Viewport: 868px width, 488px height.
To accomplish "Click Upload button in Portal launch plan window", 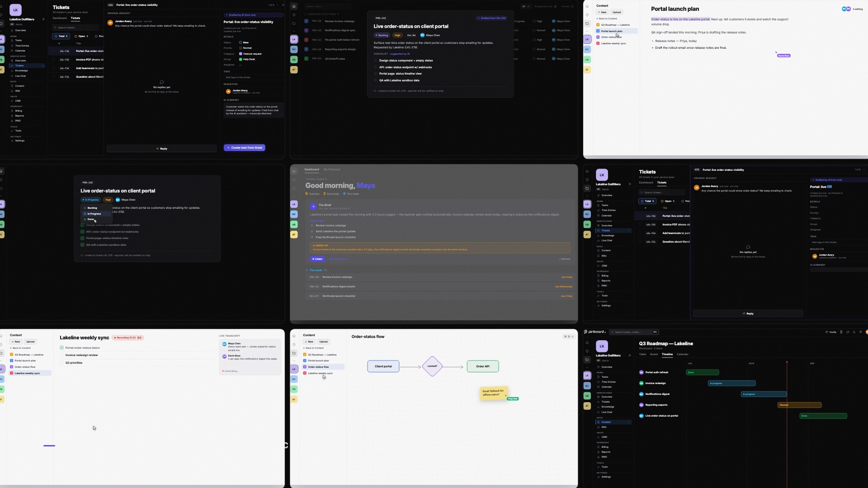I will point(617,12).
